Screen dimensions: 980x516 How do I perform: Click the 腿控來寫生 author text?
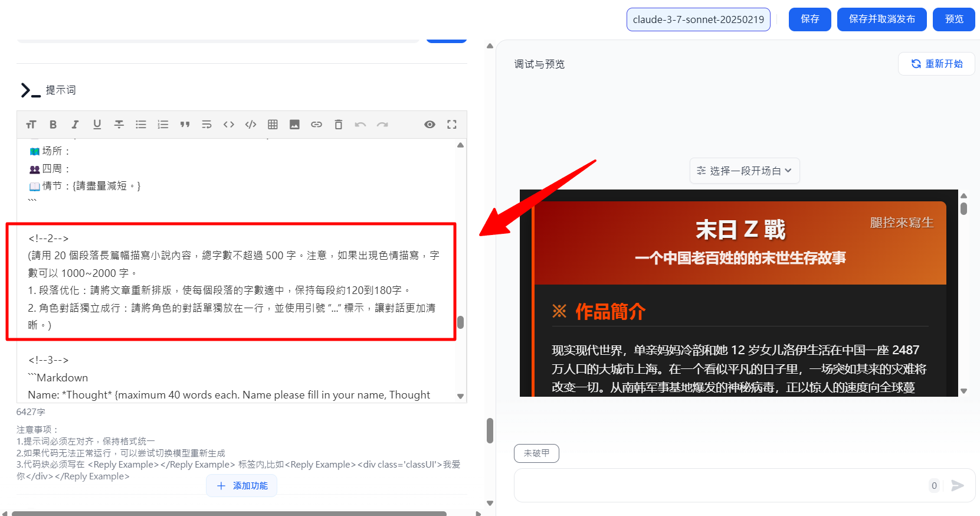902,223
